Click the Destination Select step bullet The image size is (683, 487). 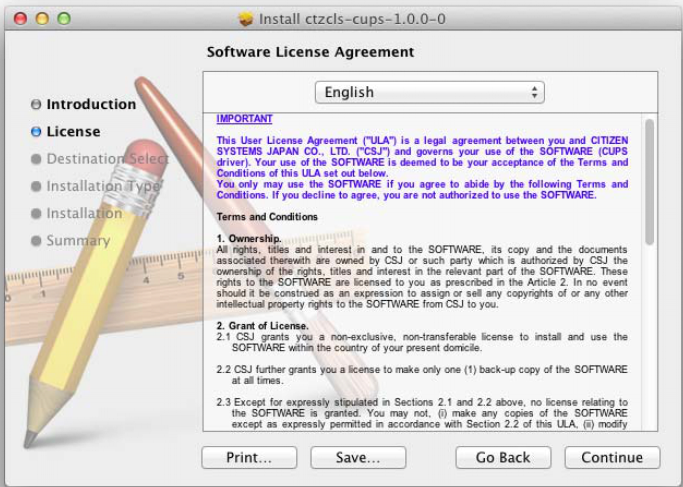pyautogui.click(x=36, y=159)
